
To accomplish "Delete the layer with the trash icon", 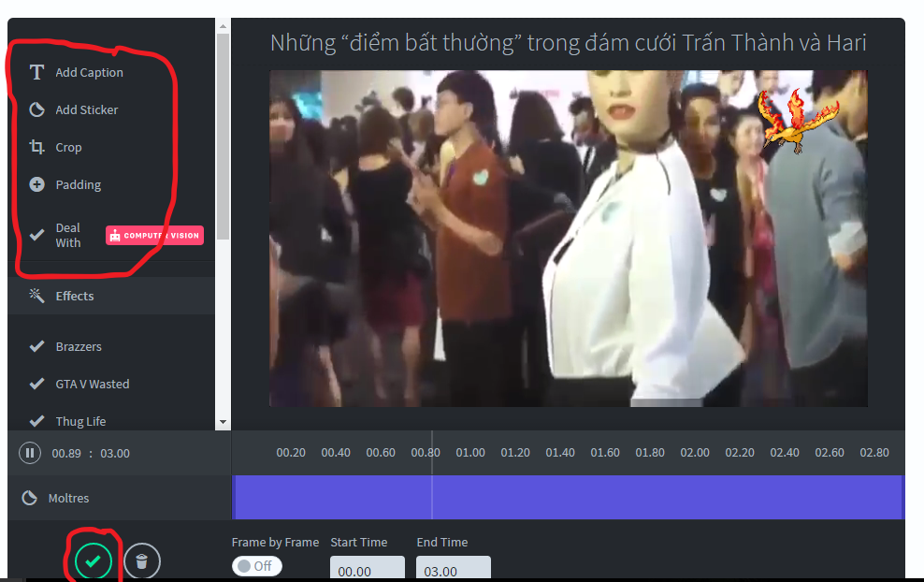I will click(141, 560).
